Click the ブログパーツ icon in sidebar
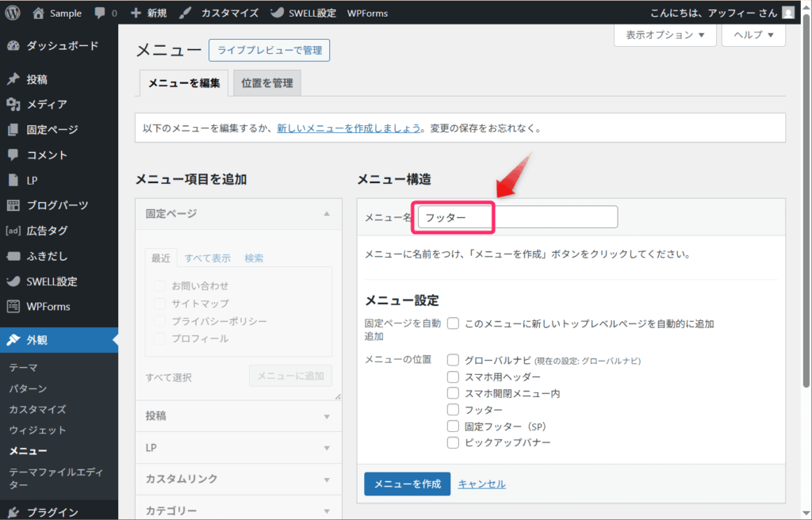The image size is (812, 520). tap(13, 205)
